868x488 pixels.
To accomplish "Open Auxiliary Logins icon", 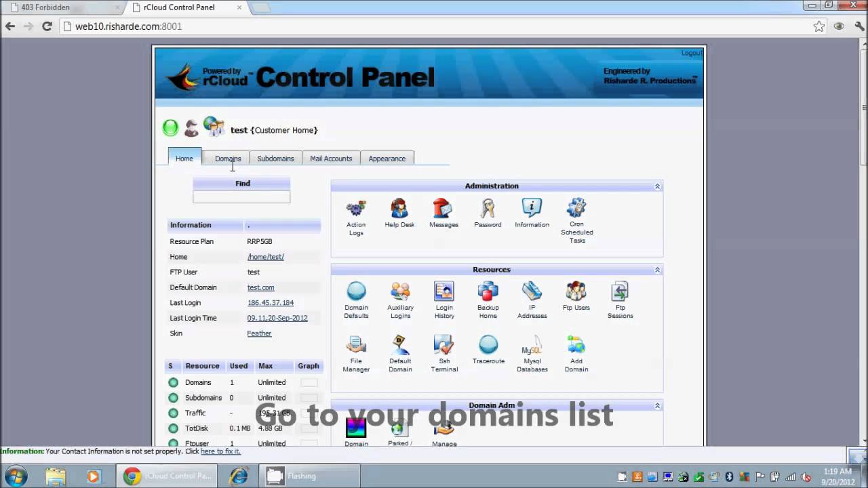I will 400,291.
